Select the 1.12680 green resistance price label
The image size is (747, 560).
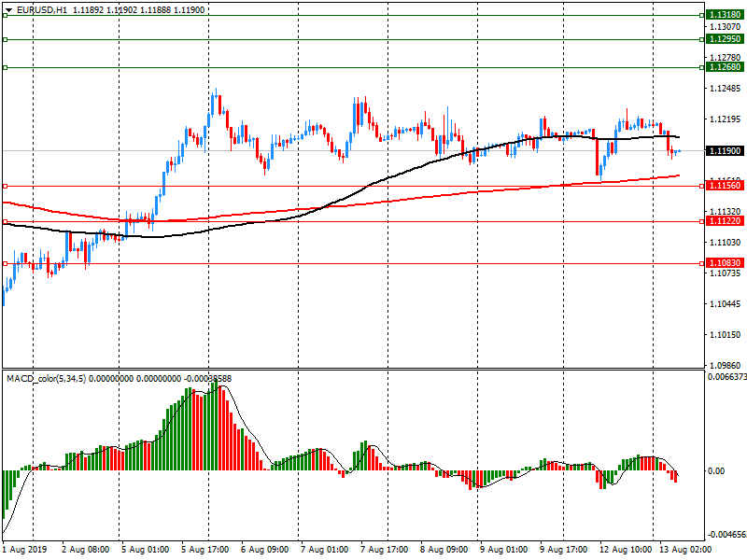[x=725, y=67]
